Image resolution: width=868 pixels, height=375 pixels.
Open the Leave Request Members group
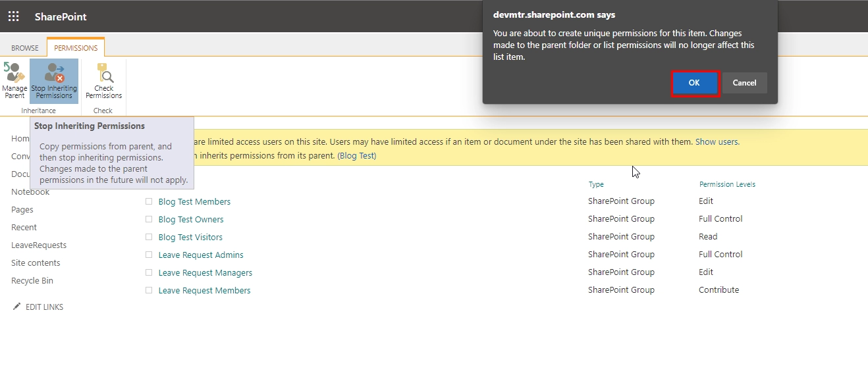(204, 290)
